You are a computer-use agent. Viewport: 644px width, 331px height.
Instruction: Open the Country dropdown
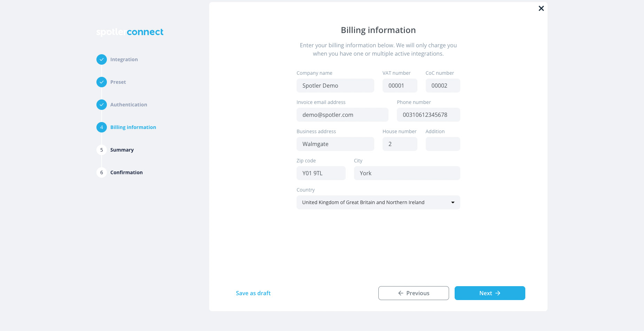point(378,202)
